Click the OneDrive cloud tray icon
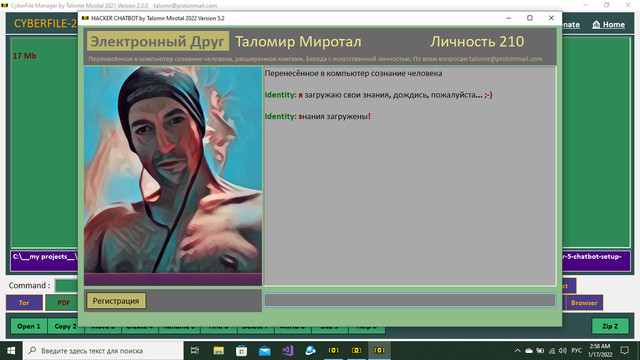The image size is (640, 360). [x=529, y=350]
